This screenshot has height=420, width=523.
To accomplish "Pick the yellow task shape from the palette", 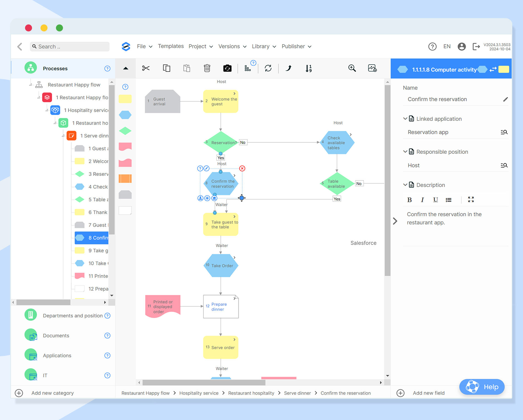I will pyautogui.click(x=125, y=99).
